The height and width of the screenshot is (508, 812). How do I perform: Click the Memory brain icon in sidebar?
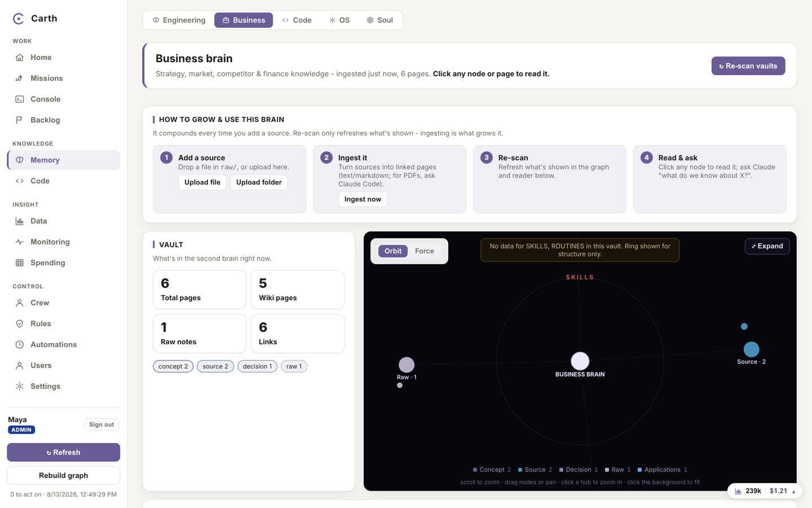20,160
